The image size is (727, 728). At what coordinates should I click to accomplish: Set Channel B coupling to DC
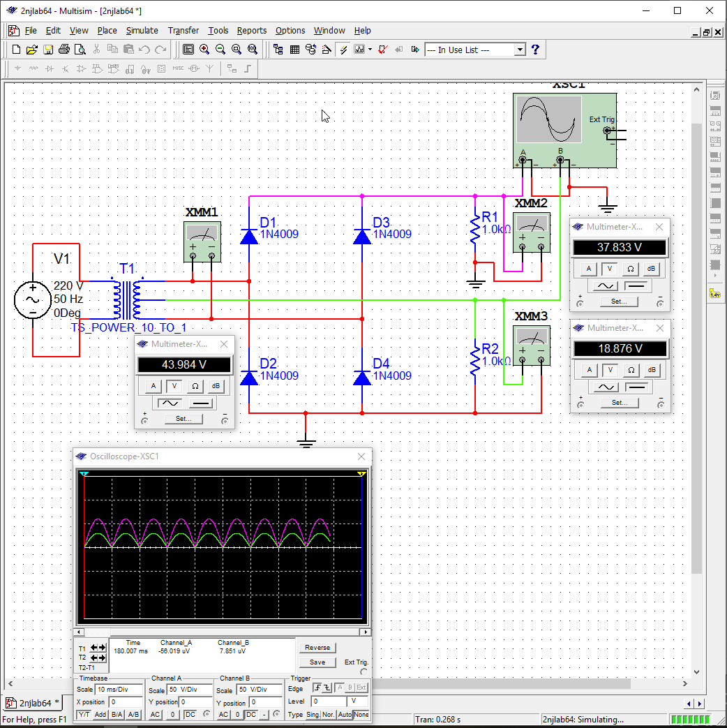(251, 715)
